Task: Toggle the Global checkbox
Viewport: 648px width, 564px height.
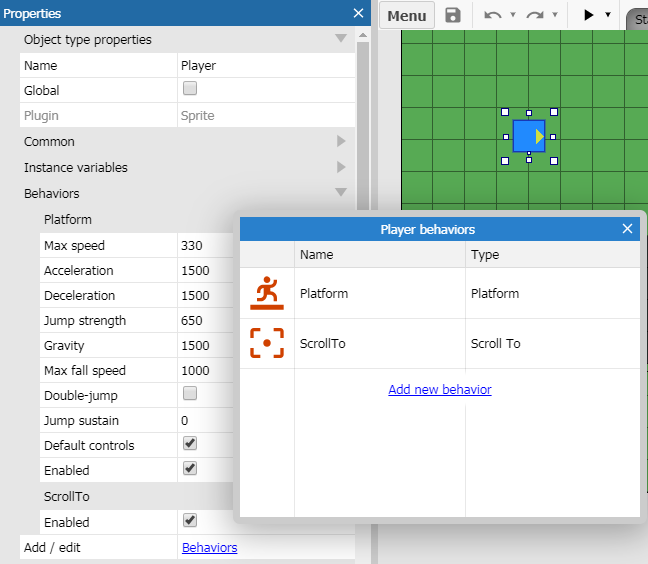Action: pos(190,89)
